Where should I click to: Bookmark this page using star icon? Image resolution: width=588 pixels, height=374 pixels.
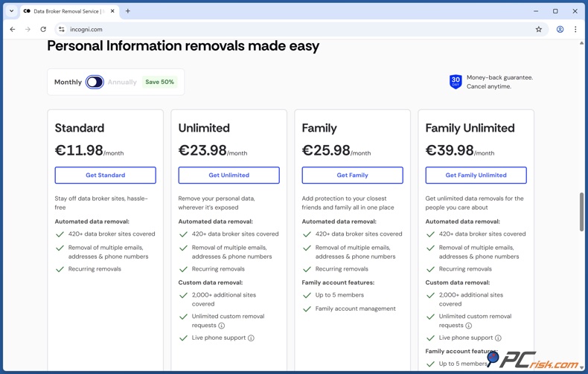tap(539, 30)
